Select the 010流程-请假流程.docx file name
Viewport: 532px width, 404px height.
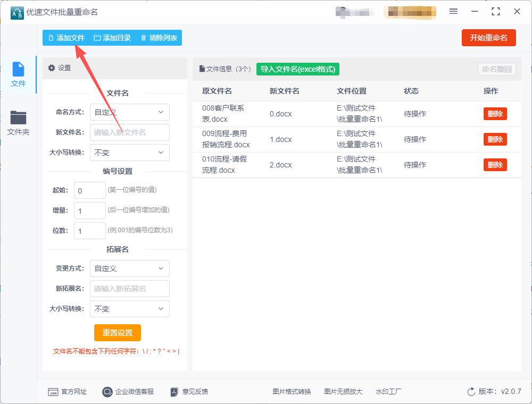pos(225,164)
